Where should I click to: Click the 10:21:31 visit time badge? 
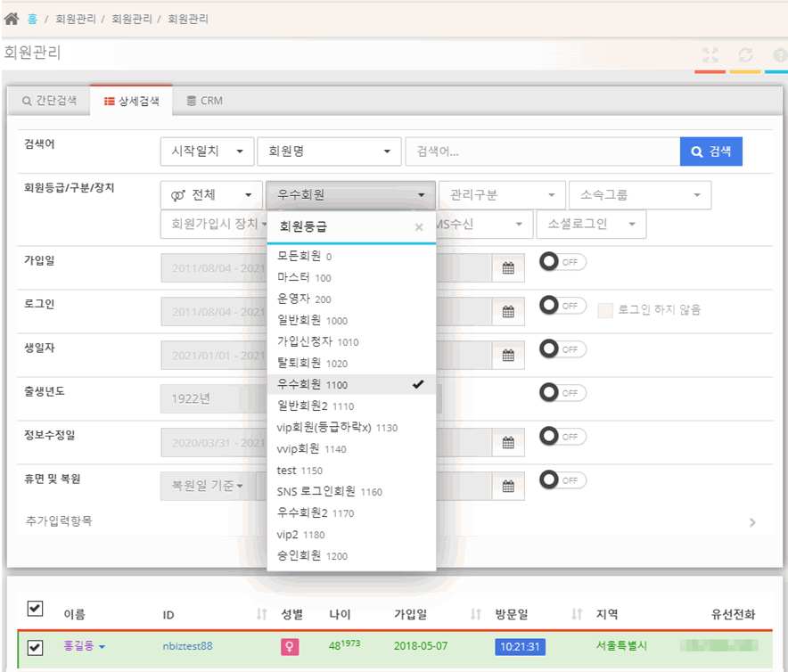tap(521, 647)
